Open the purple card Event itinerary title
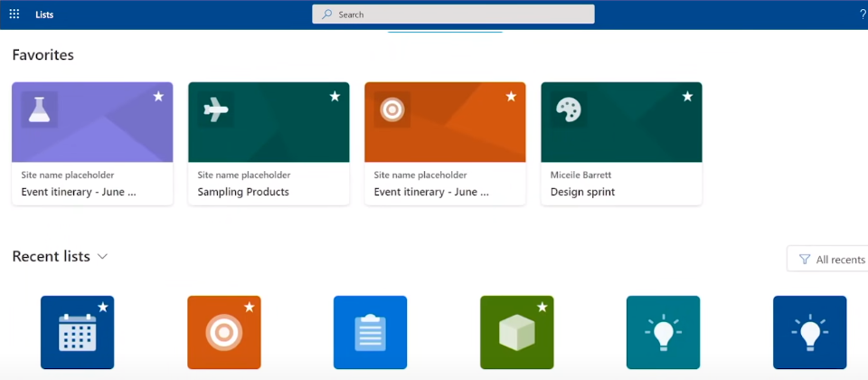868x380 pixels. pos(79,192)
